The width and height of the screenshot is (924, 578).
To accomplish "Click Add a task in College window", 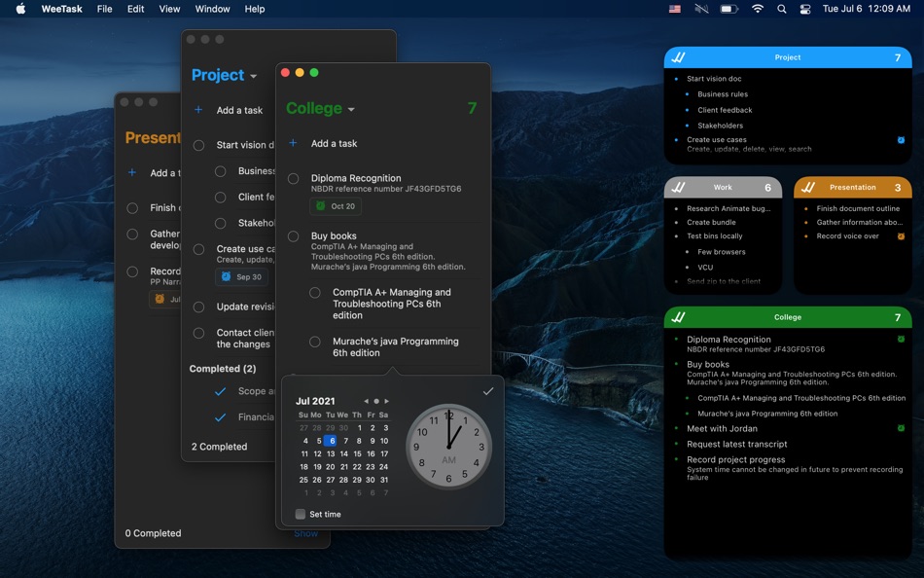I will coord(334,143).
